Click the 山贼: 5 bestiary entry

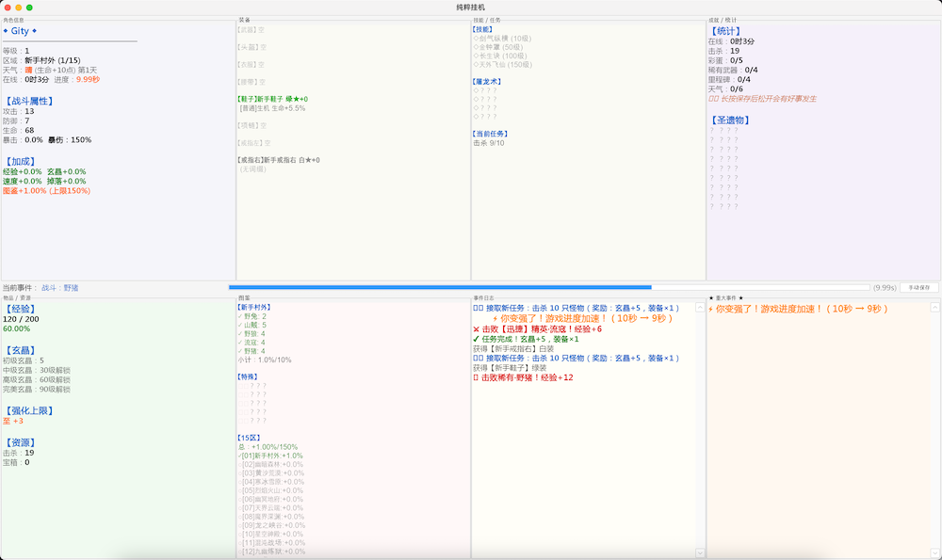point(252,326)
